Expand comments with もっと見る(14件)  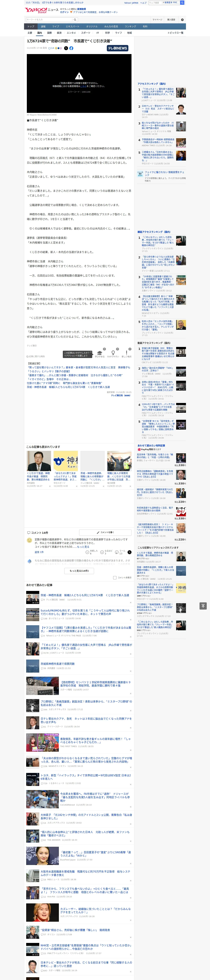point(79,571)
